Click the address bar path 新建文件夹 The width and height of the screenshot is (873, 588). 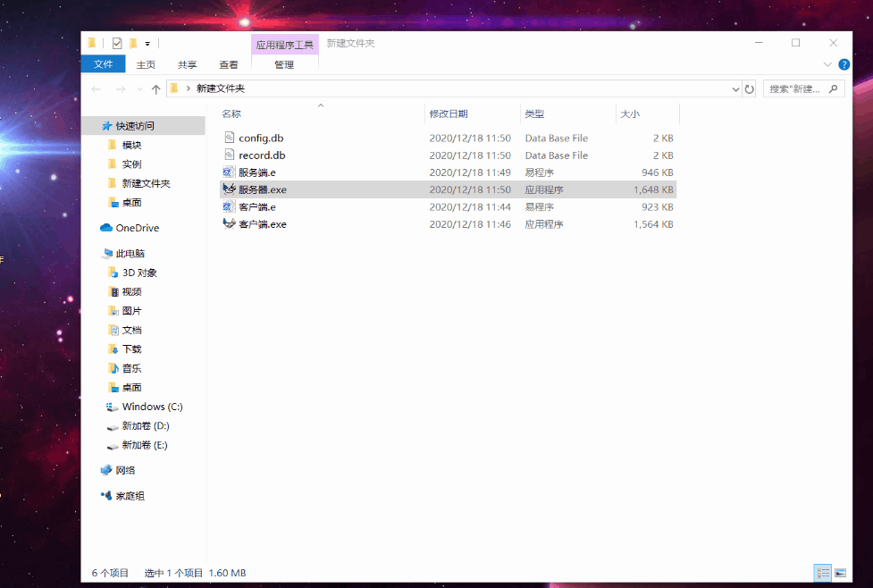coord(221,88)
